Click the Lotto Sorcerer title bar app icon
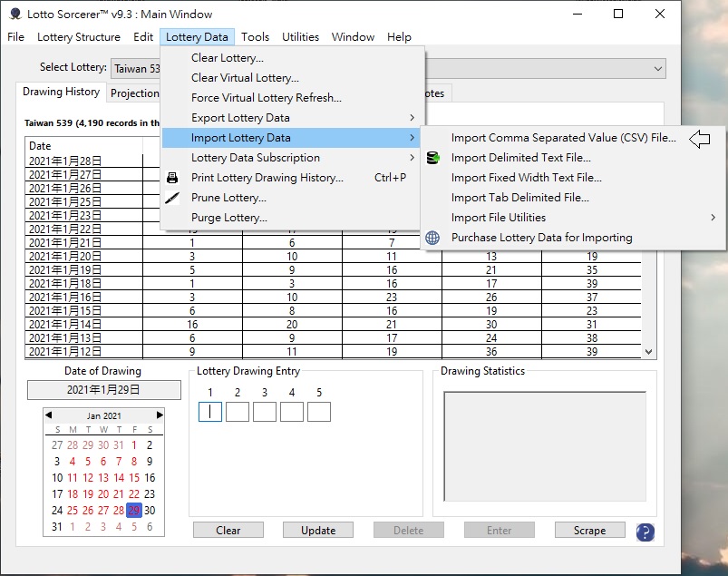728x576 pixels. point(15,15)
